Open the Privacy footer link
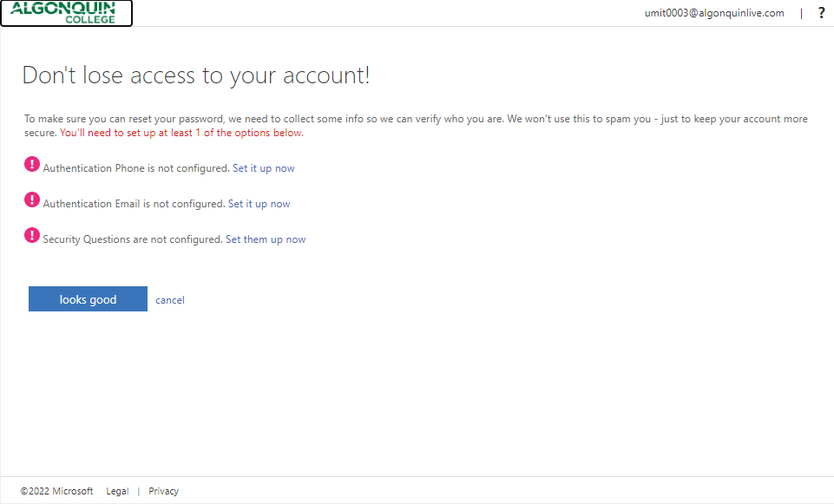 (x=163, y=491)
